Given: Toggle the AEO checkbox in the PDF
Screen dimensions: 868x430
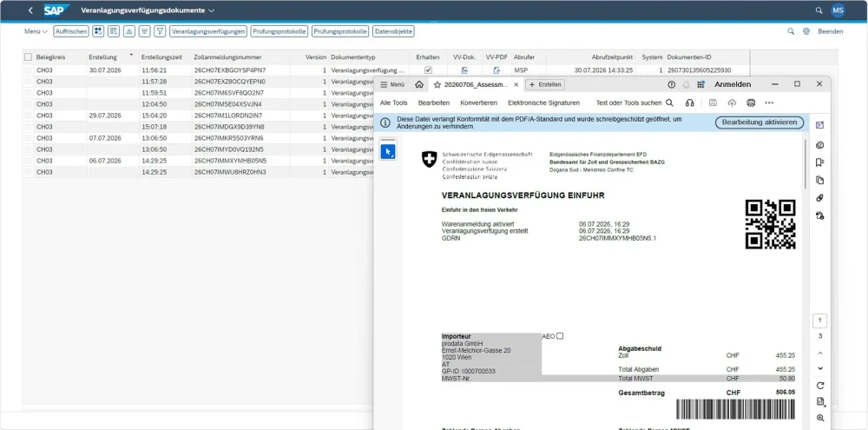Looking at the screenshot, I should [x=560, y=336].
